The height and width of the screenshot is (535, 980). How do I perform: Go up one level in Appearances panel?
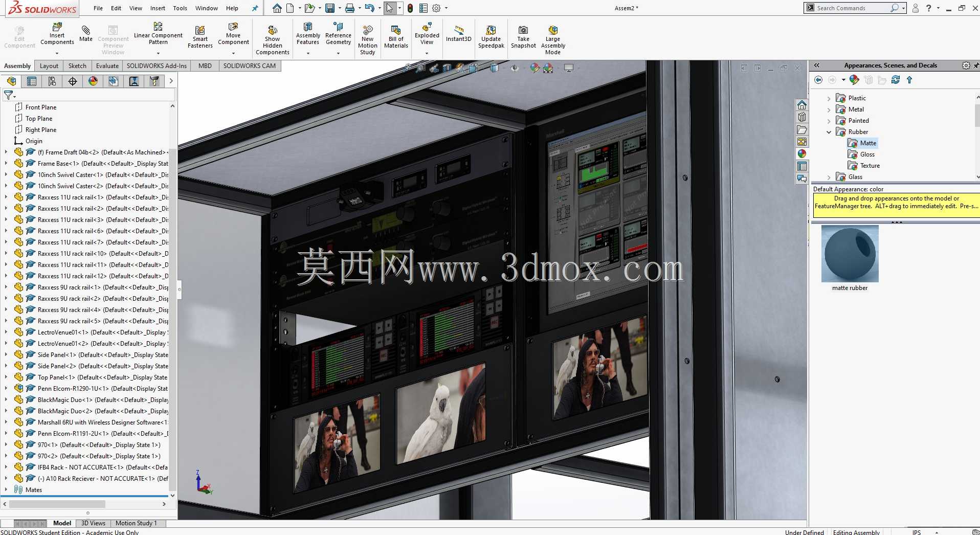tap(909, 80)
